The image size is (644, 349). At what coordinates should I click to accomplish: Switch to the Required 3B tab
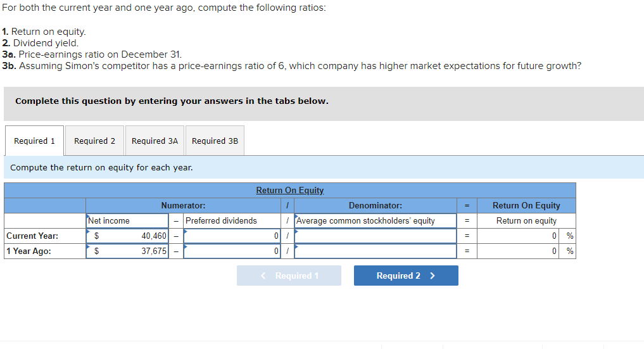pos(215,141)
